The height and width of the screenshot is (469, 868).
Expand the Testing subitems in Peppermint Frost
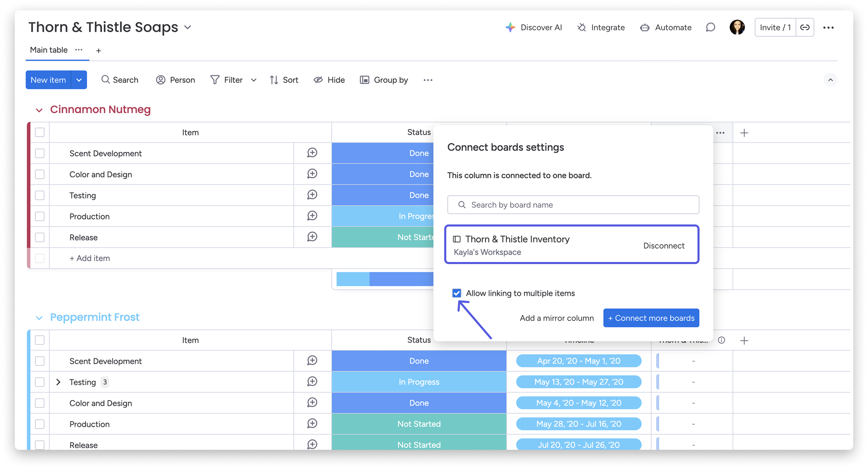pos(58,382)
